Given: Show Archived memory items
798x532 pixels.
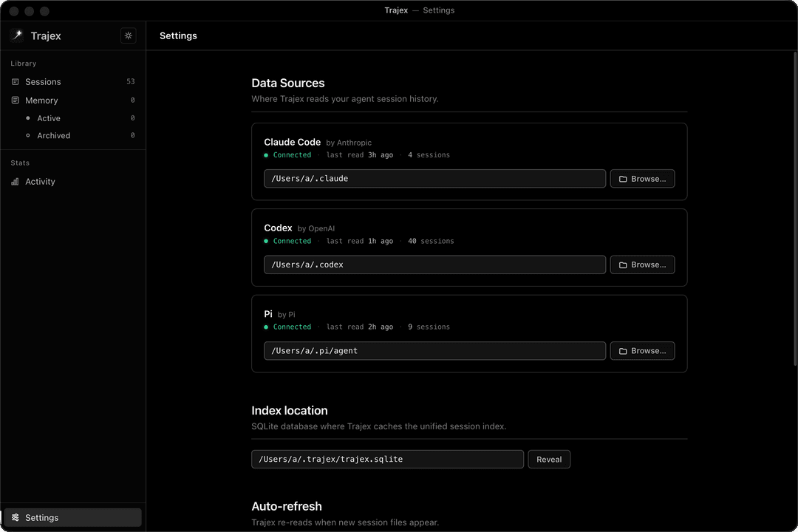Looking at the screenshot, I should (72, 135).
